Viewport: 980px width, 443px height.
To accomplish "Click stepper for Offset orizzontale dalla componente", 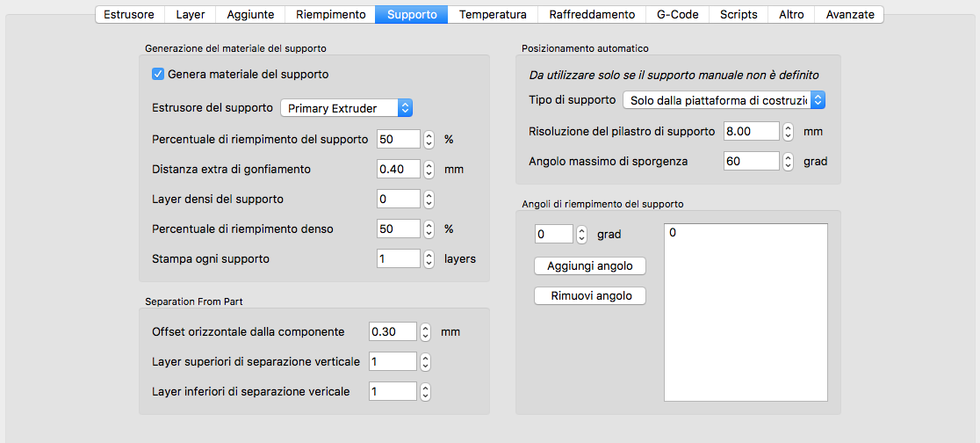I will pos(425,332).
